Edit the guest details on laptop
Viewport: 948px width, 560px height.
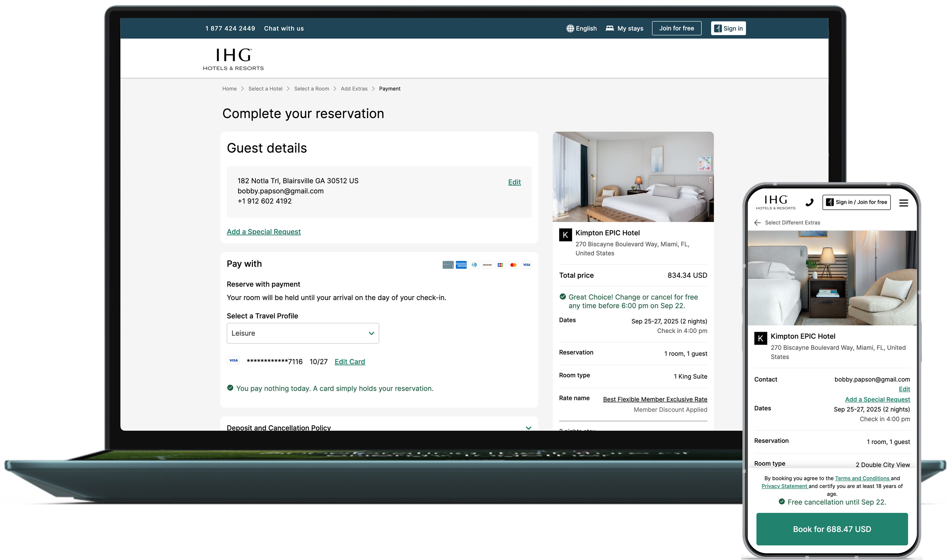click(514, 182)
